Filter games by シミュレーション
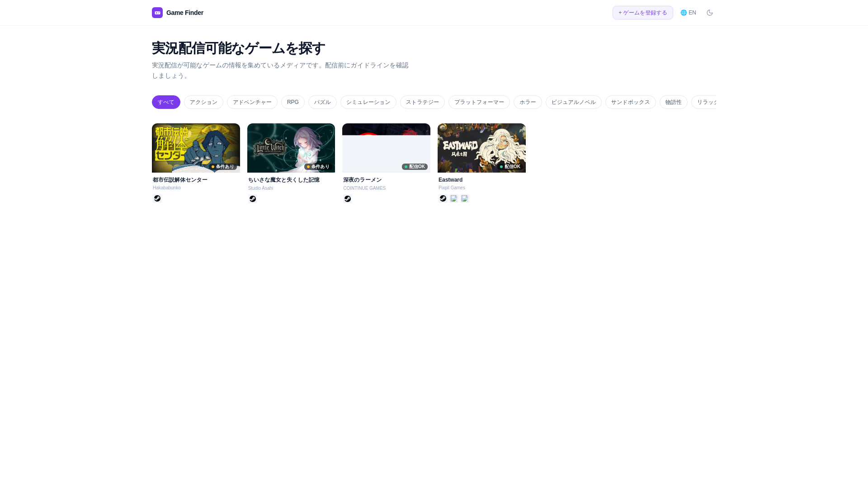Screen dimensions: 868x488 pos(368,102)
